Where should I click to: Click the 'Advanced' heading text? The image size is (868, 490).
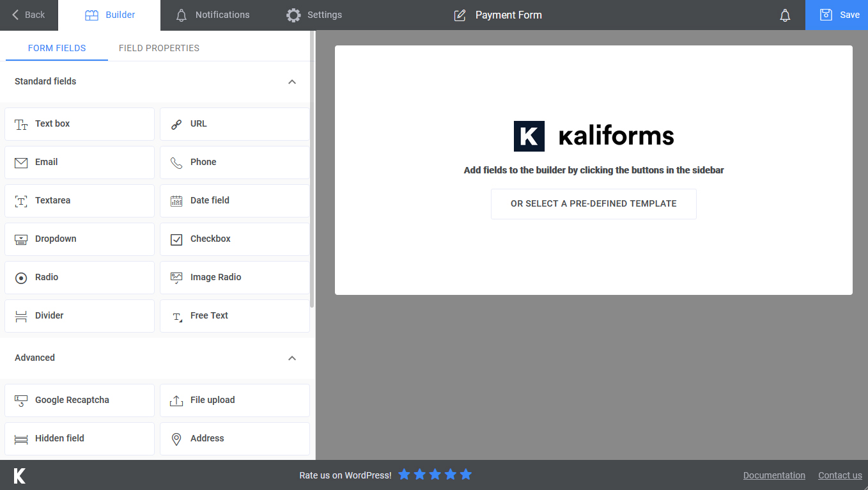tap(35, 358)
